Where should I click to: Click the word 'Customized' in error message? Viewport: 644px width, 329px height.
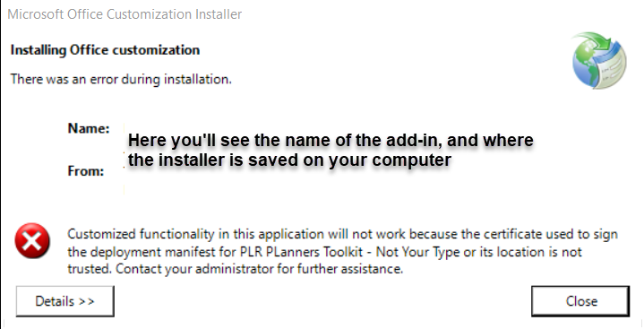pos(101,234)
